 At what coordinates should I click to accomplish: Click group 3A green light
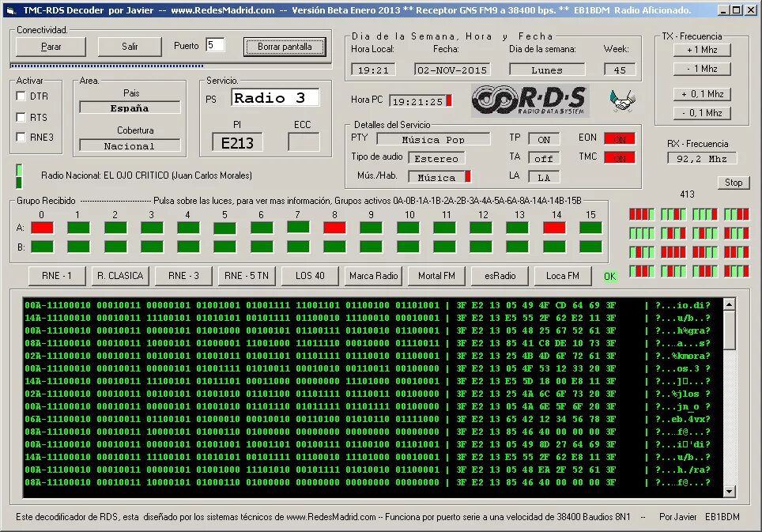[152, 228]
